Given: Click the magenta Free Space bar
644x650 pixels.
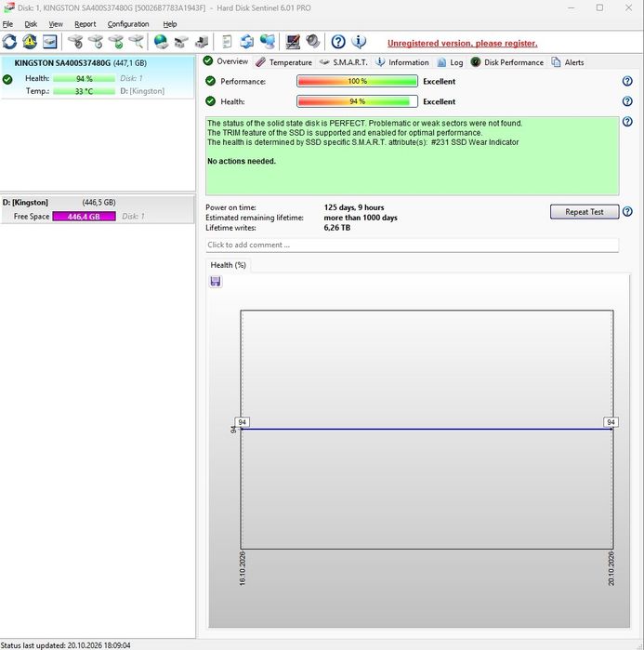Looking at the screenshot, I should point(84,217).
